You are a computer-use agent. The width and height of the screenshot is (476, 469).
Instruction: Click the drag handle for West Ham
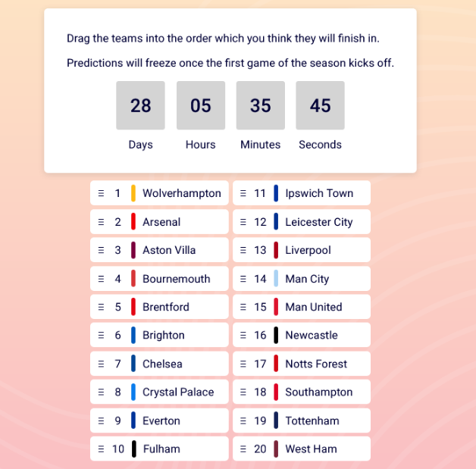click(243, 449)
